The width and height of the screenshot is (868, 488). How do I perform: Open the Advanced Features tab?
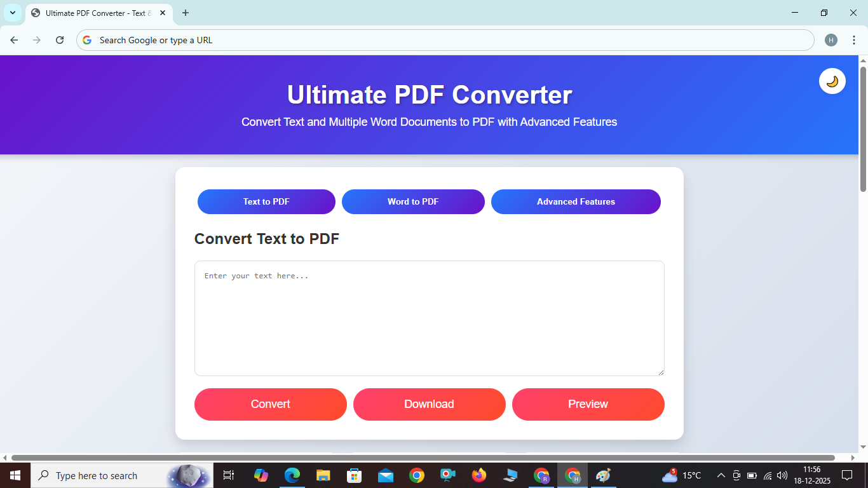pos(576,201)
